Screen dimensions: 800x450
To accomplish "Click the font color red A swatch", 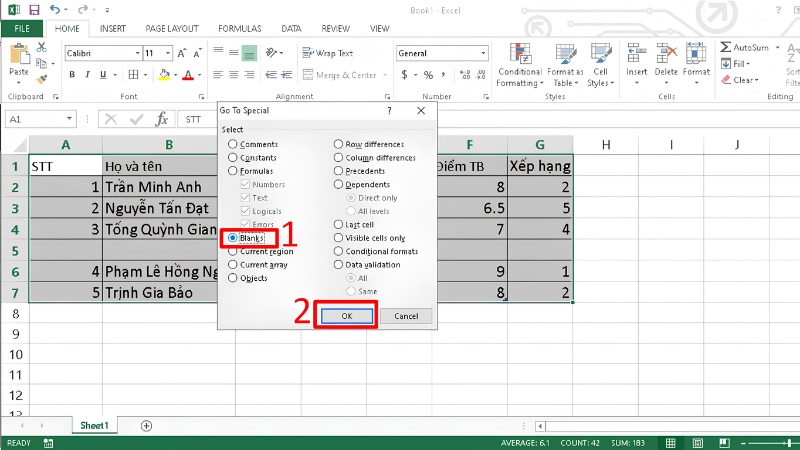I will point(188,75).
